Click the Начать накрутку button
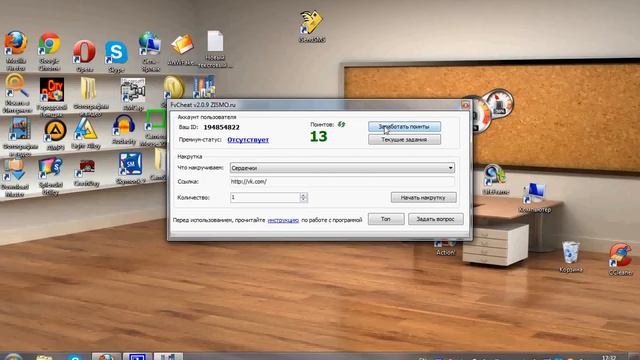 coord(423,198)
